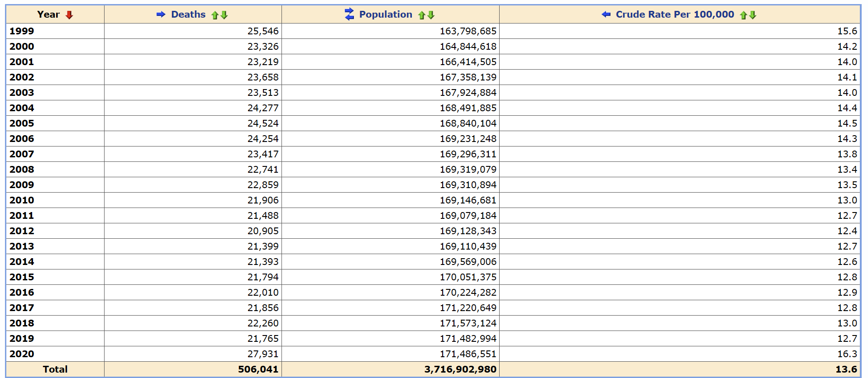Click crude rate 15.6 in the 1999 row
Screen dimensions: 868x378
847,31
